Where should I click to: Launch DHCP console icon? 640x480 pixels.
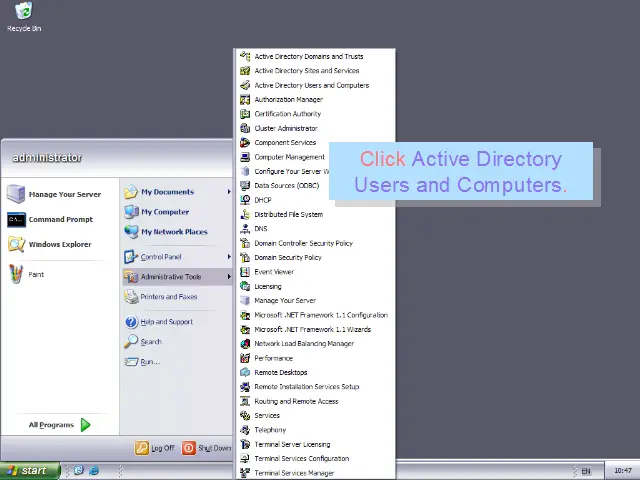tap(245, 200)
